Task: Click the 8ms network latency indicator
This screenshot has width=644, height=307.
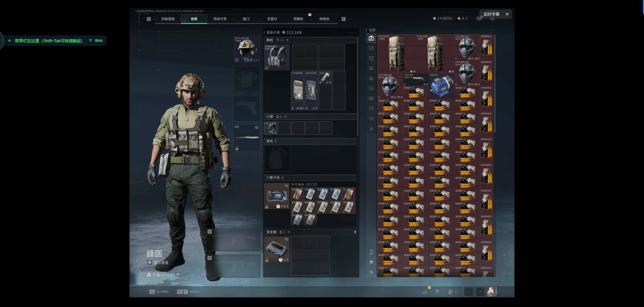Action: point(96,41)
